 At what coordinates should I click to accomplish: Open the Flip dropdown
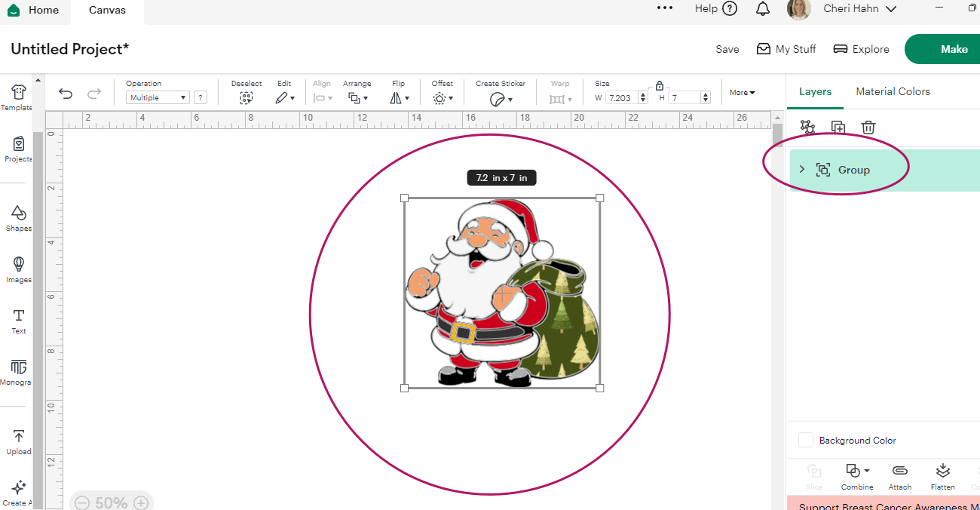[400, 98]
